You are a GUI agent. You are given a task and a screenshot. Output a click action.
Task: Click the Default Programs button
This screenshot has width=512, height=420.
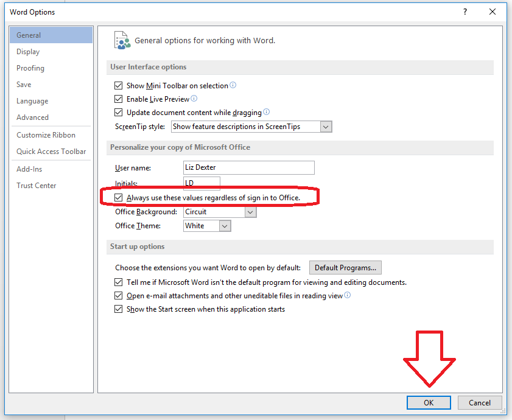345,268
